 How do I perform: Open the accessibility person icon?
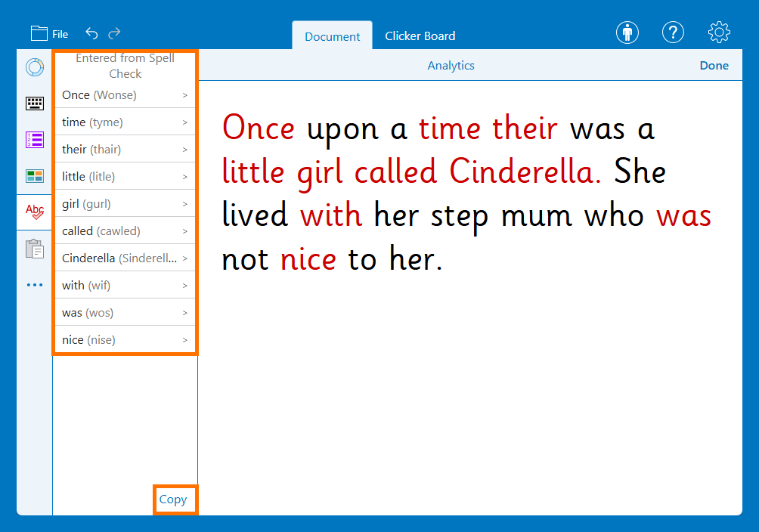pos(627,33)
